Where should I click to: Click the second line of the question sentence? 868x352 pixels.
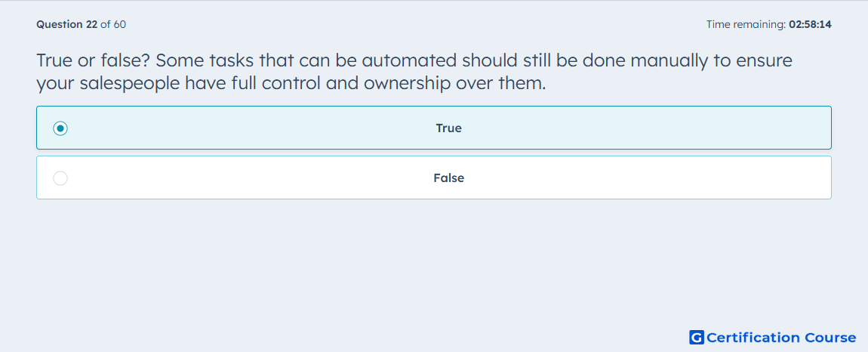coord(291,84)
